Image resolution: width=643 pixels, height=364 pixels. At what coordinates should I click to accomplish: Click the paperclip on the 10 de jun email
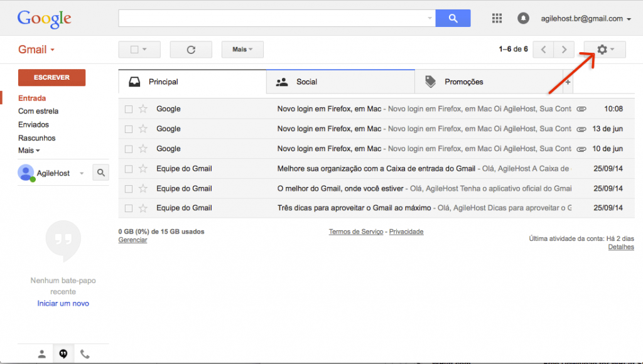click(581, 149)
